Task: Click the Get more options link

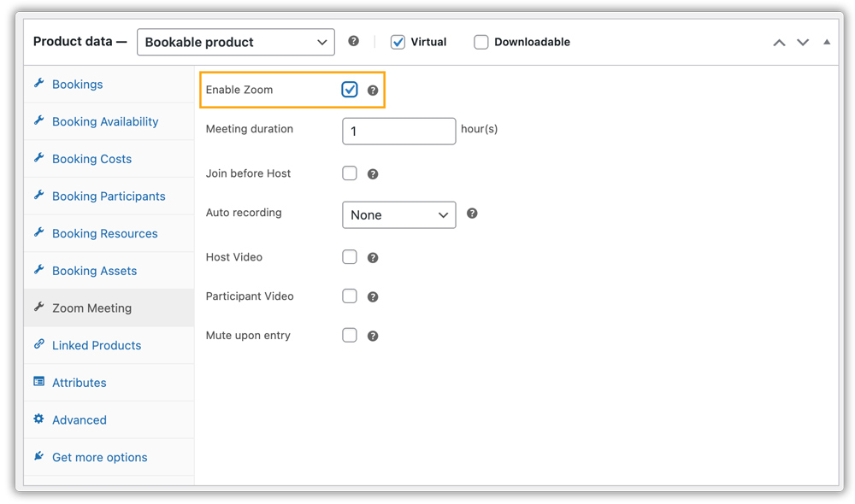Action: [98, 457]
